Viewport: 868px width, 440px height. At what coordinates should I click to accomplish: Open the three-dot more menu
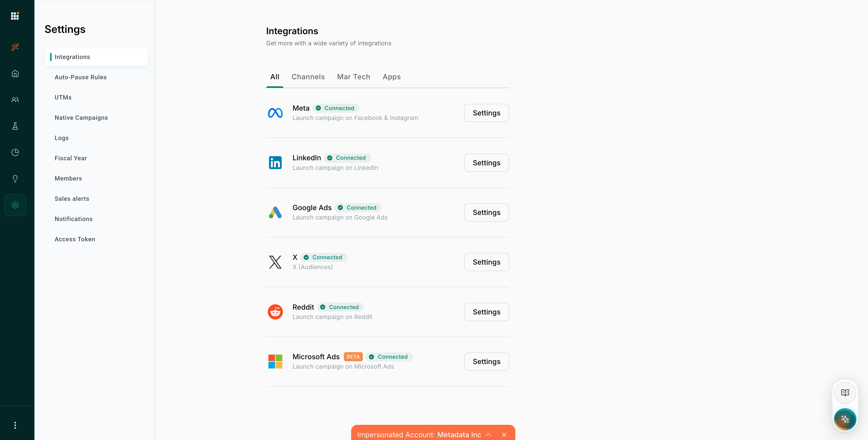tap(15, 425)
